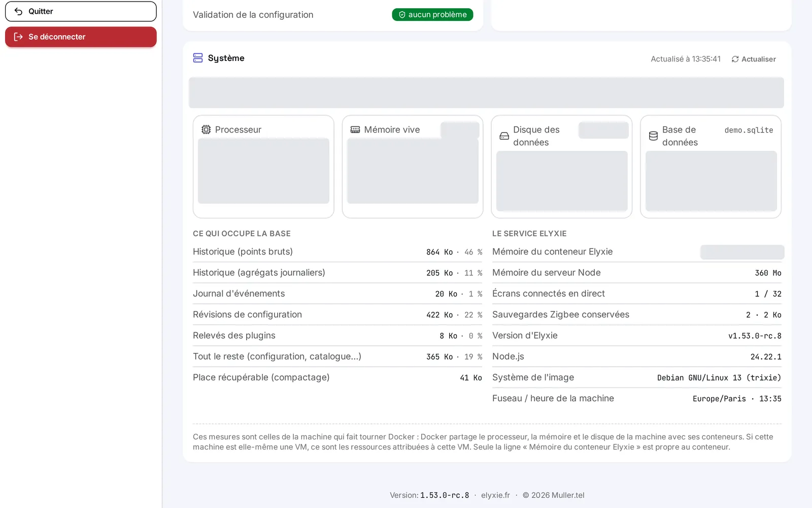Image resolution: width=812 pixels, height=508 pixels.
Task: Click the Mémoire vive RAM icon
Action: (355, 130)
